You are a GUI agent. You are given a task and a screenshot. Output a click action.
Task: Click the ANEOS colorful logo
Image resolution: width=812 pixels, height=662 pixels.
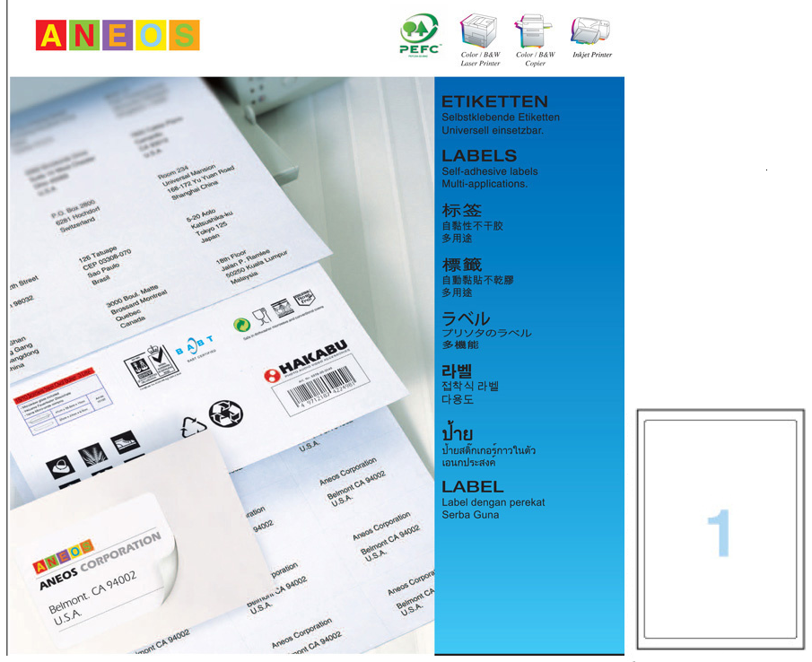(118, 35)
